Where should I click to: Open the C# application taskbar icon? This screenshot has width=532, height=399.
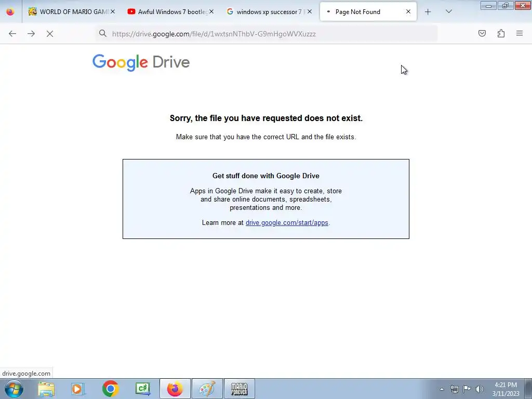point(142,389)
